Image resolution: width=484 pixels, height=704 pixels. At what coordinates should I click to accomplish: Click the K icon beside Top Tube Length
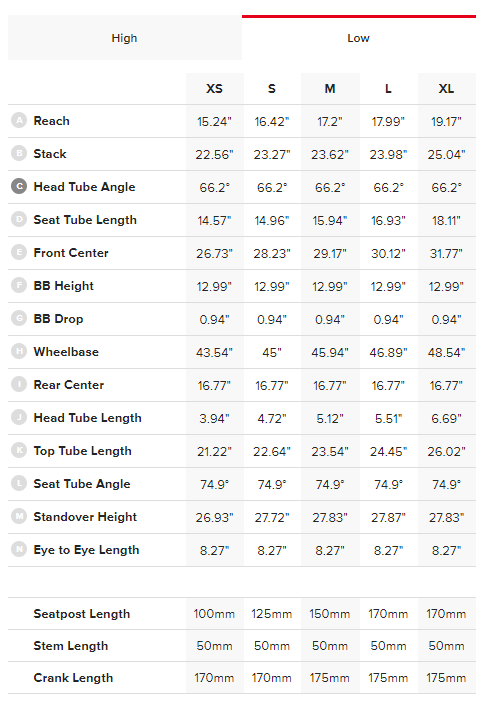(x=19, y=451)
